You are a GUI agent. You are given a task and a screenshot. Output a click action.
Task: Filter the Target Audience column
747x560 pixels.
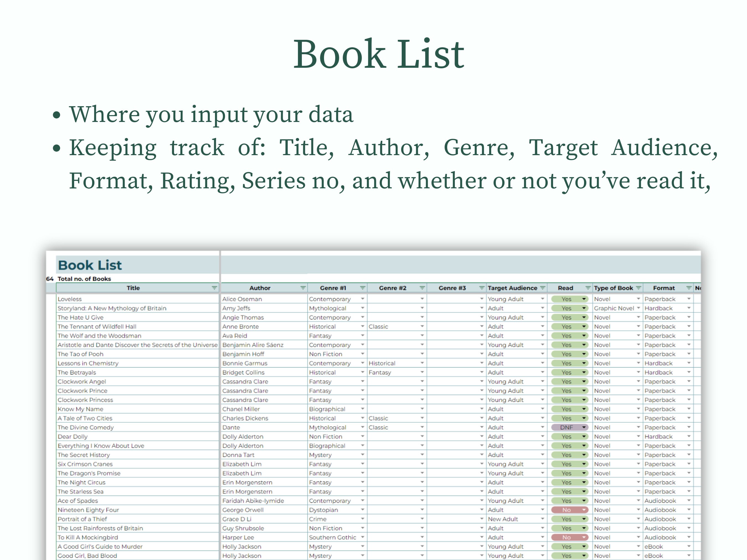pyautogui.click(x=543, y=288)
